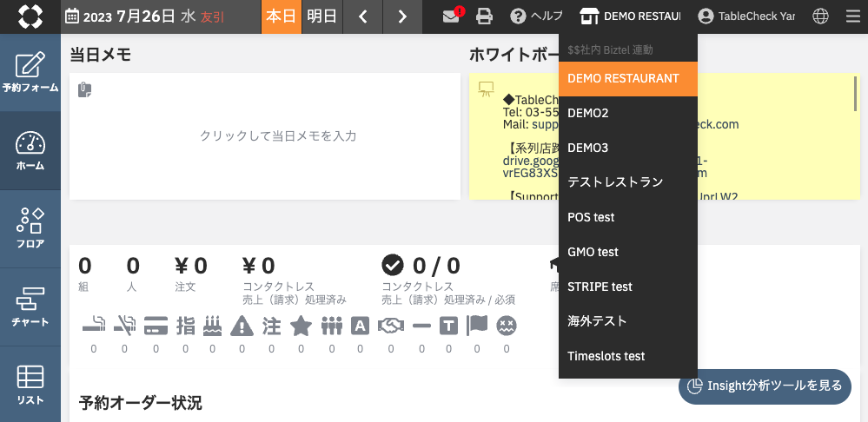Jump to 明日 tomorrow
Image resolution: width=868 pixels, height=422 pixels.
tap(321, 16)
